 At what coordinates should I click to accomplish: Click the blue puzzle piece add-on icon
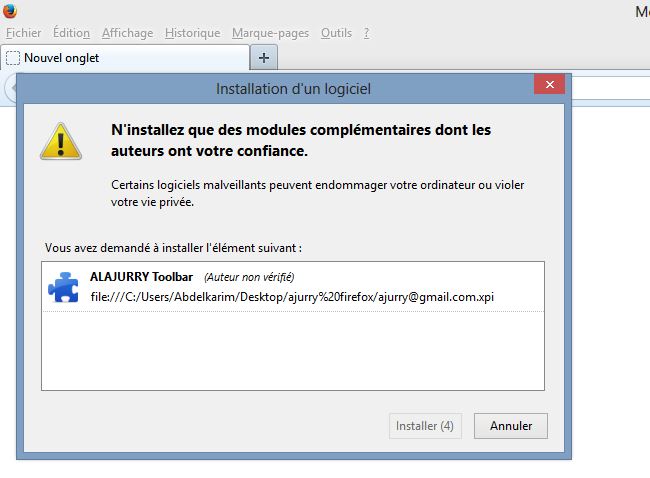click(63, 287)
